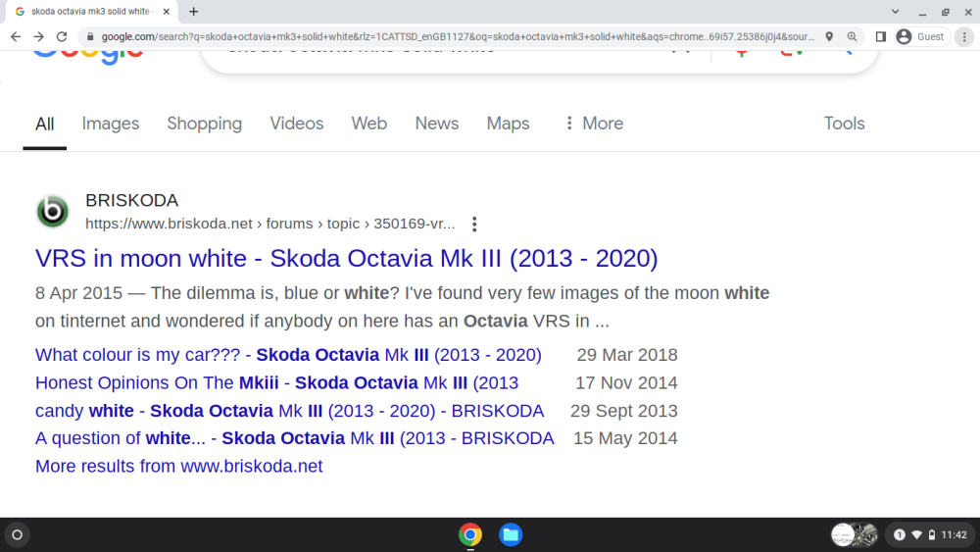The image size is (980, 552).
Task: Open the three-dot options beside the BRISKODA result
Action: (474, 224)
